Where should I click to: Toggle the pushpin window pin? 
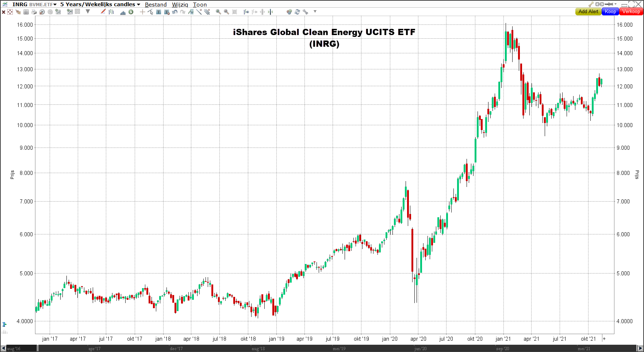tap(609, 4)
